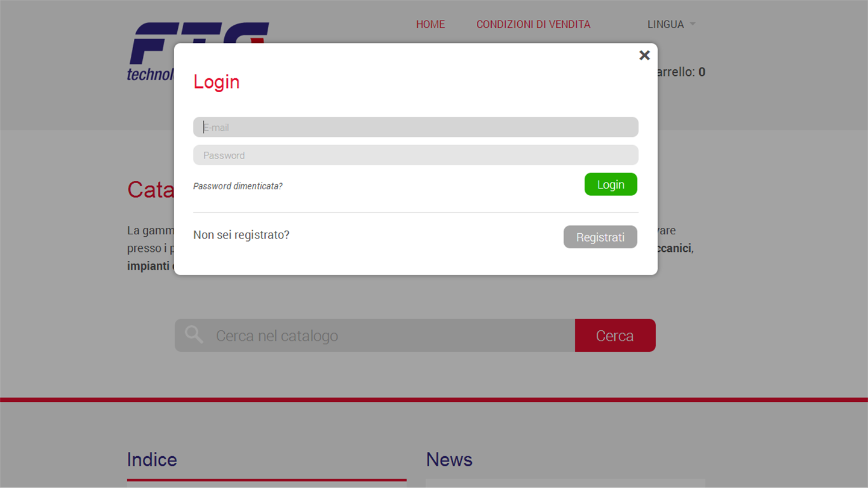Image resolution: width=868 pixels, height=488 pixels.
Task: Click the partially hidden Catalogo heading
Action: click(151, 190)
